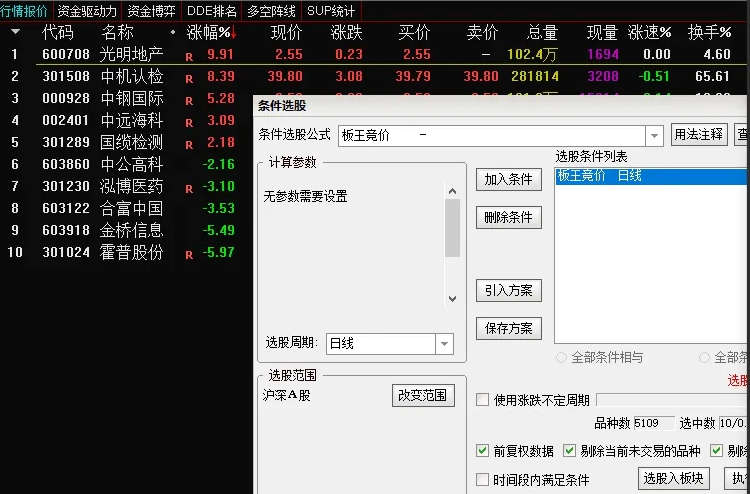Sort by the 总量 column header
This screenshot has width=750, height=494.
tap(542, 33)
